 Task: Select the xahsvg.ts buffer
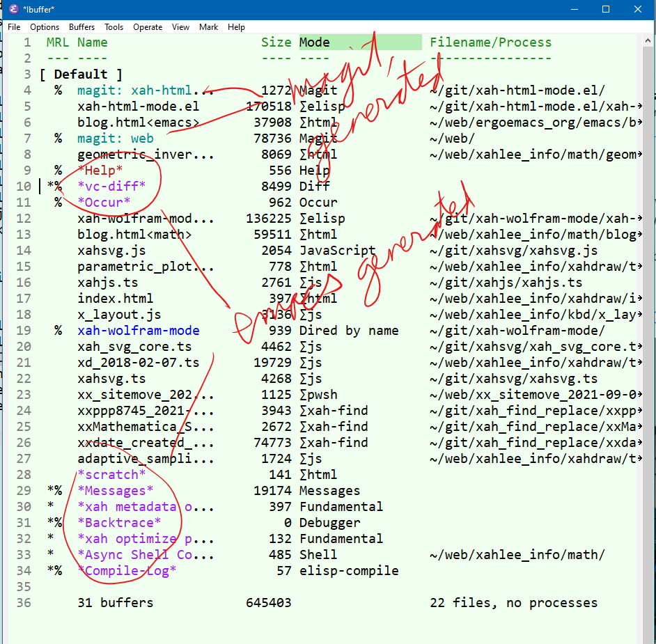pyautogui.click(x=111, y=379)
